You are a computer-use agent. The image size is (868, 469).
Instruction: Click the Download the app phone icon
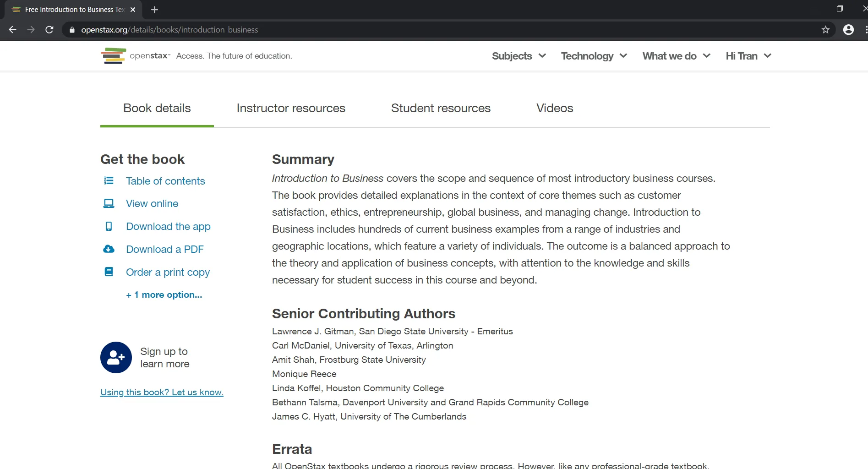[x=109, y=226]
